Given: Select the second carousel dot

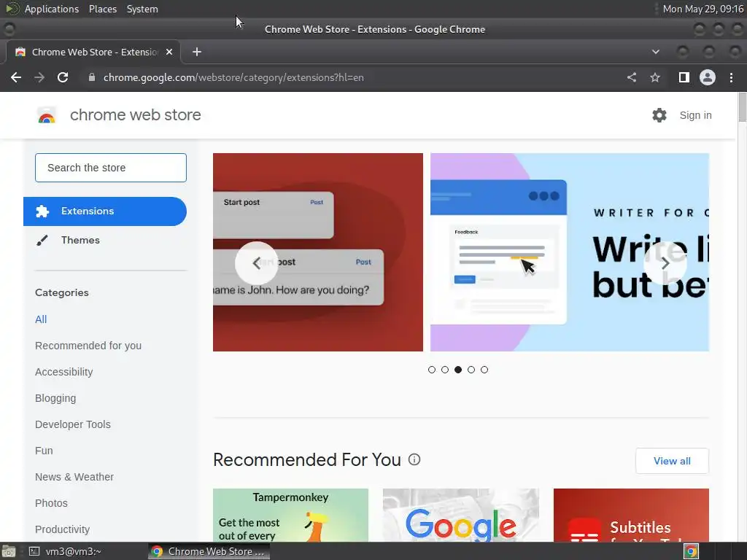Looking at the screenshot, I should [x=445, y=370].
